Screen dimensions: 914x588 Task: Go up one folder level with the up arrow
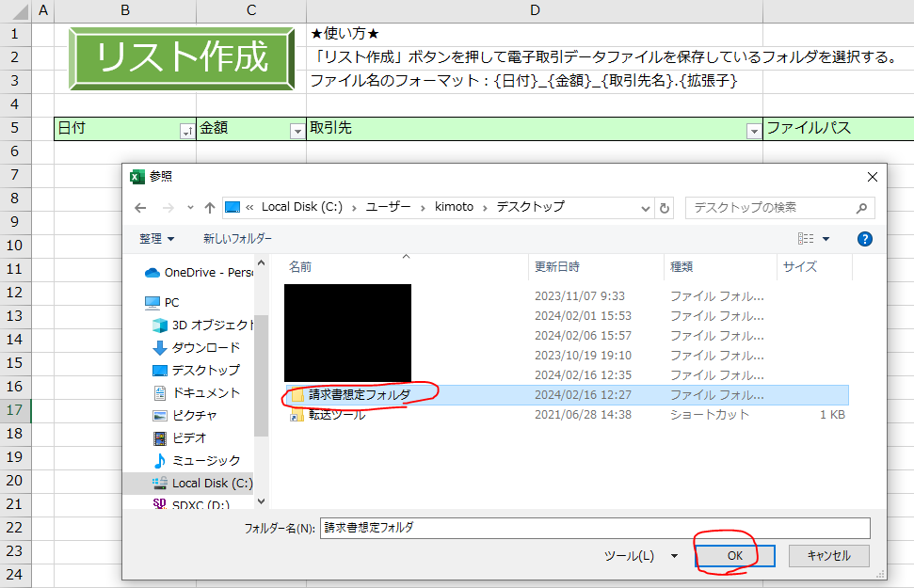pyautogui.click(x=210, y=208)
